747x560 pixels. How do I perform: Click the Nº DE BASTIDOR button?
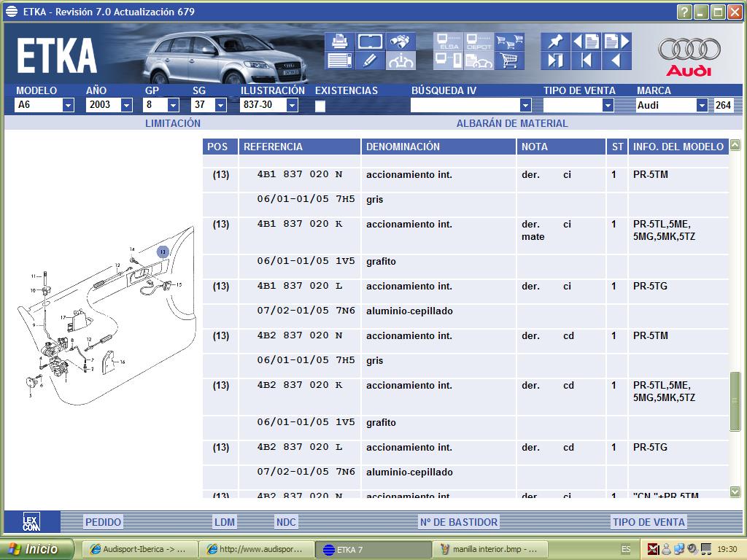pyautogui.click(x=458, y=522)
